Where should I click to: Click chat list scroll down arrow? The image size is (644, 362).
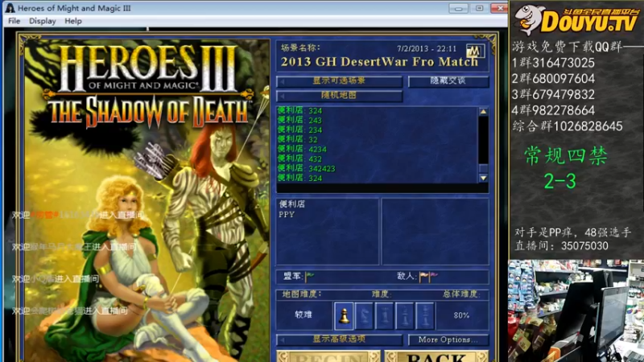click(484, 178)
